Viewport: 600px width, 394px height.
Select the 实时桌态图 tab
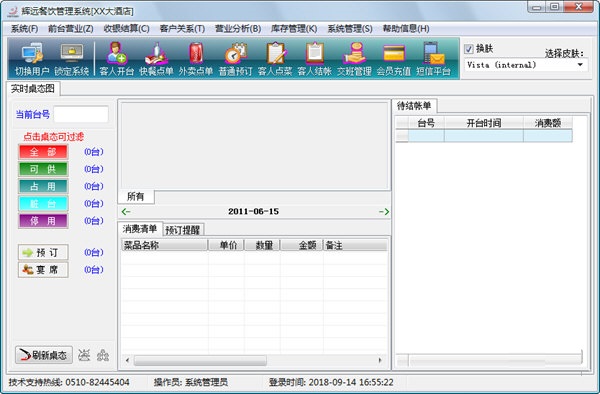[33, 89]
